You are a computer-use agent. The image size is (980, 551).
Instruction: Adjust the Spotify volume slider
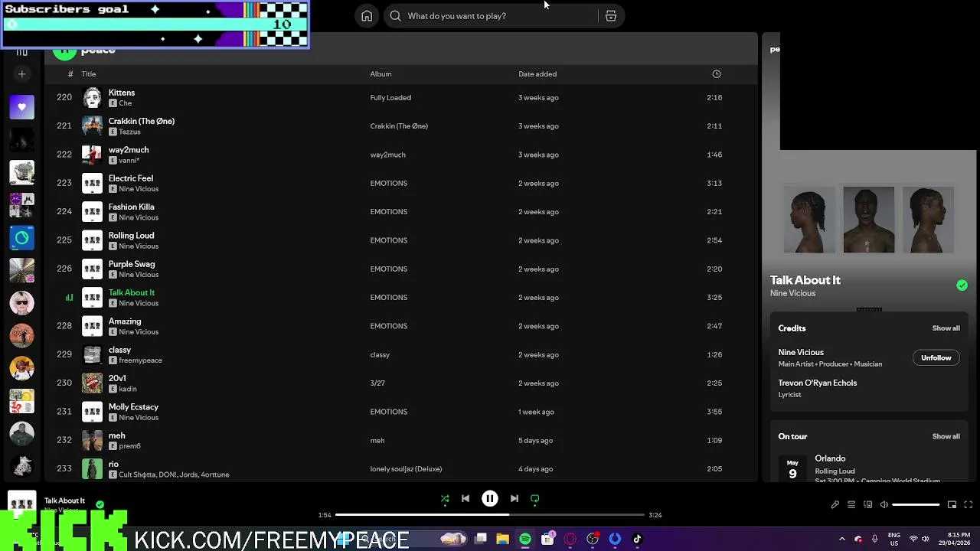coord(916,505)
